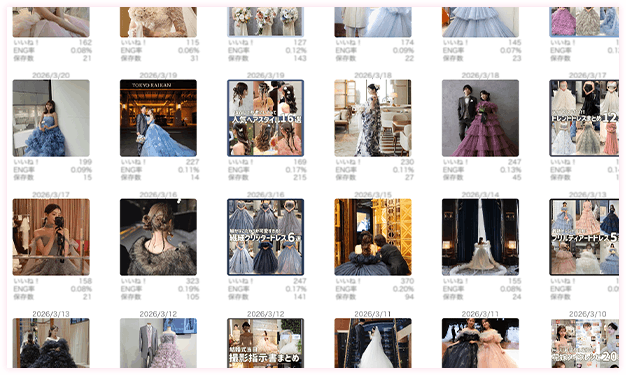This screenshot has width=626, height=375.
Task: Select the date label 2026/3/10
Action: click(x=588, y=314)
